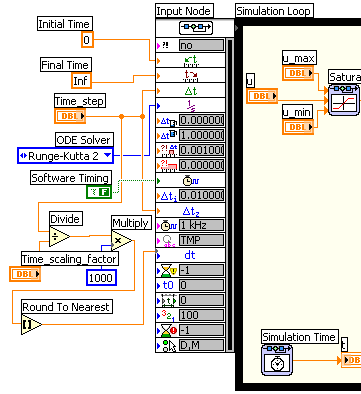The height and width of the screenshot is (394, 361).
Task: Click the Input Node vertical scrollbar
Action: tap(230, 195)
